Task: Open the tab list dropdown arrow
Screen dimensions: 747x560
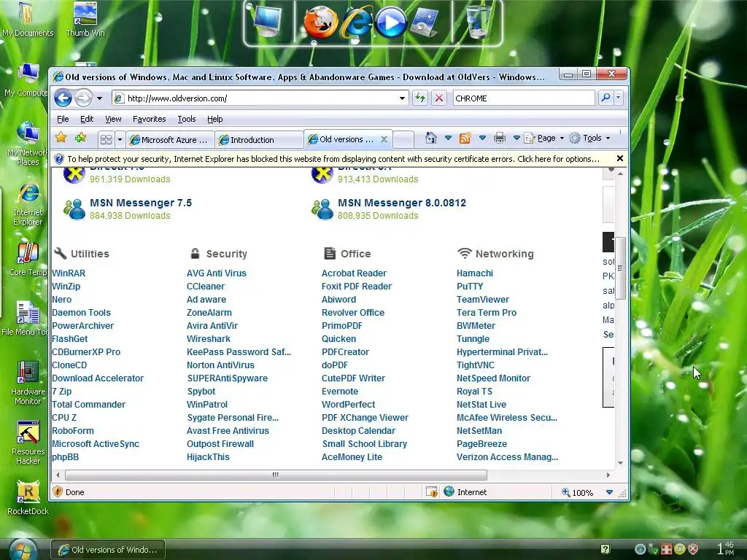Action: click(x=120, y=139)
